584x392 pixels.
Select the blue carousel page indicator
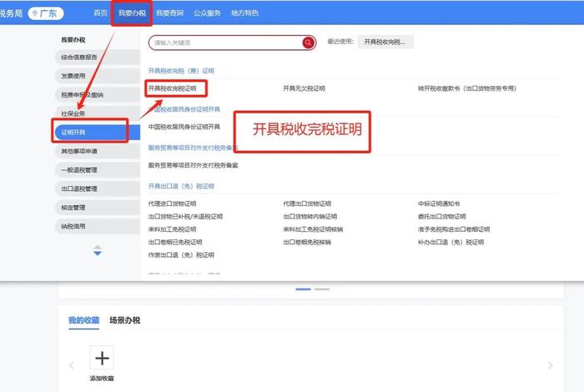[x=303, y=289]
